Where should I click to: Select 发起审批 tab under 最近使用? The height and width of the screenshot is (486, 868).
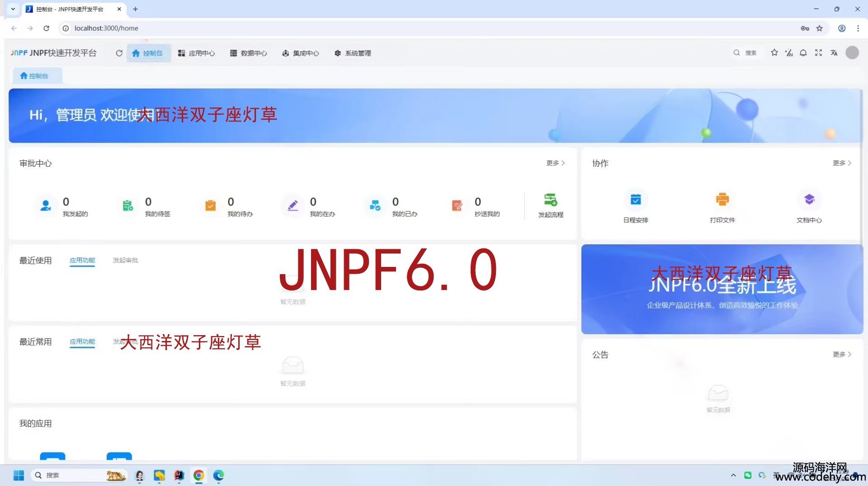[126, 260]
